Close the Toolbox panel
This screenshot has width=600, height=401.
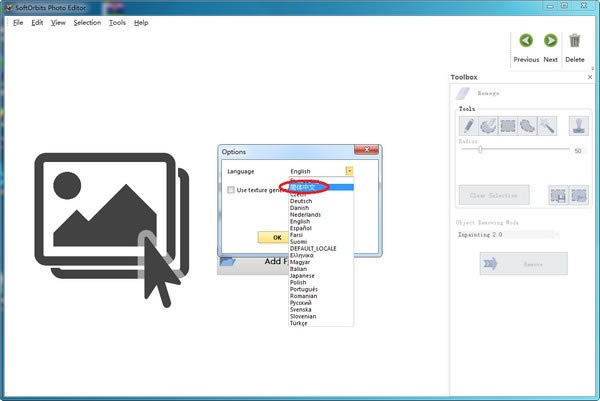[591, 77]
